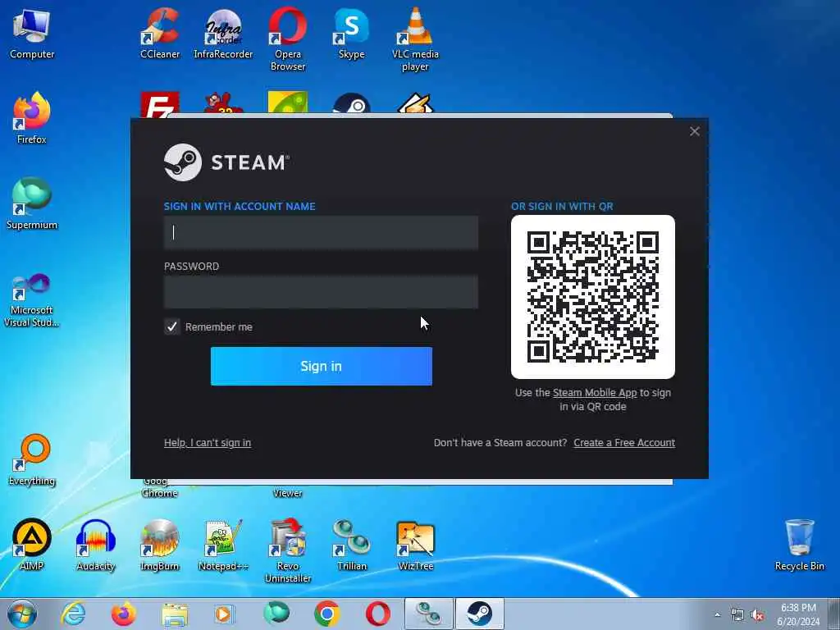Launch Google Chrome from the taskbar
Screen dimensions: 840x630
click(x=326, y=614)
